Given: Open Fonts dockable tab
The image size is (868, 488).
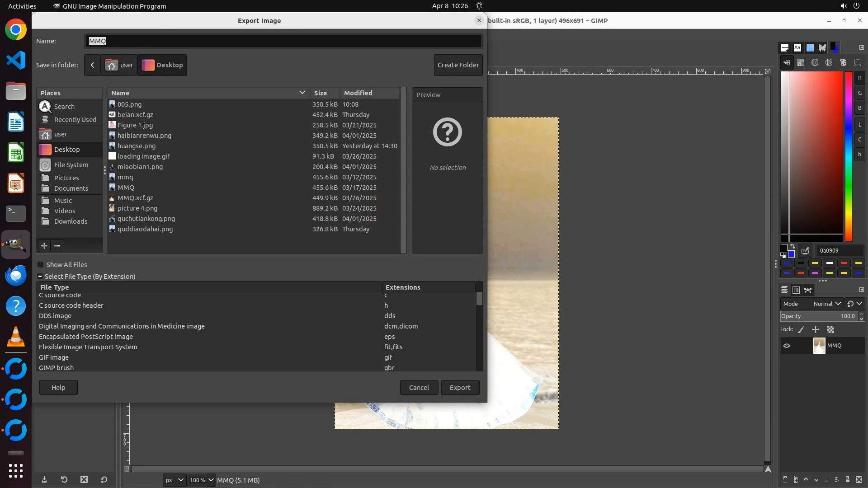Looking at the screenshot, I should click(797, 48).
